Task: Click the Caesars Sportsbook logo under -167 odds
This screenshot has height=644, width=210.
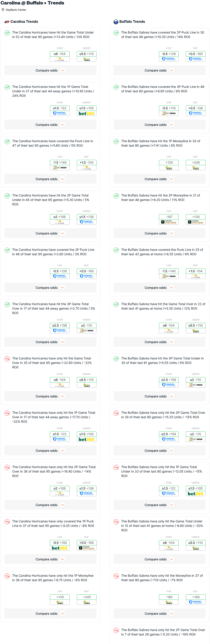Action: click(x=169, y=222)
